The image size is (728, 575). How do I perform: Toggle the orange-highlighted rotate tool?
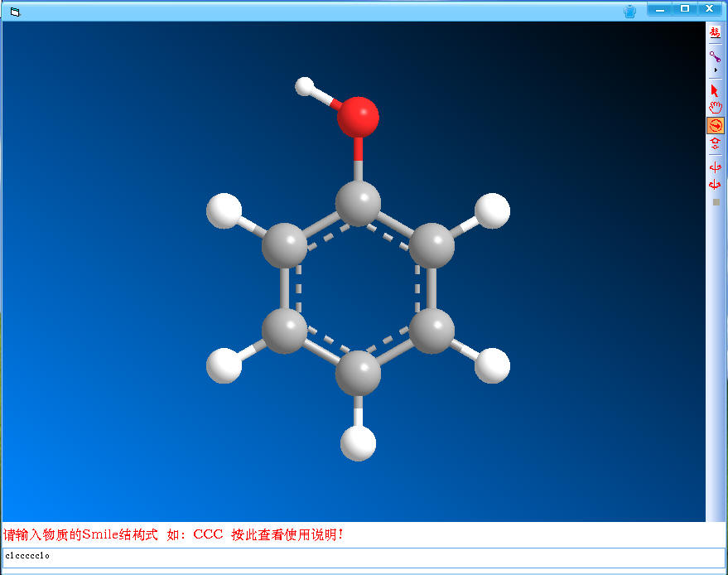pyautogui.click(x=716, y=123)
